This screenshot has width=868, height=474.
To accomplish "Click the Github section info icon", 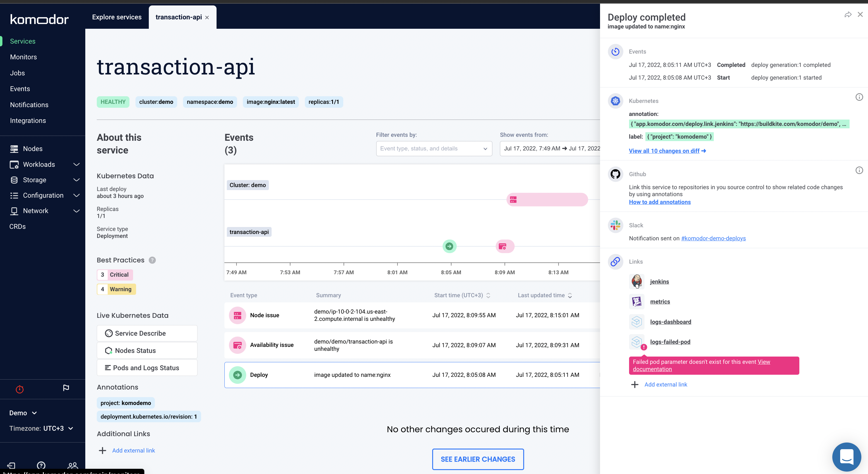I will tap(859, 170).
